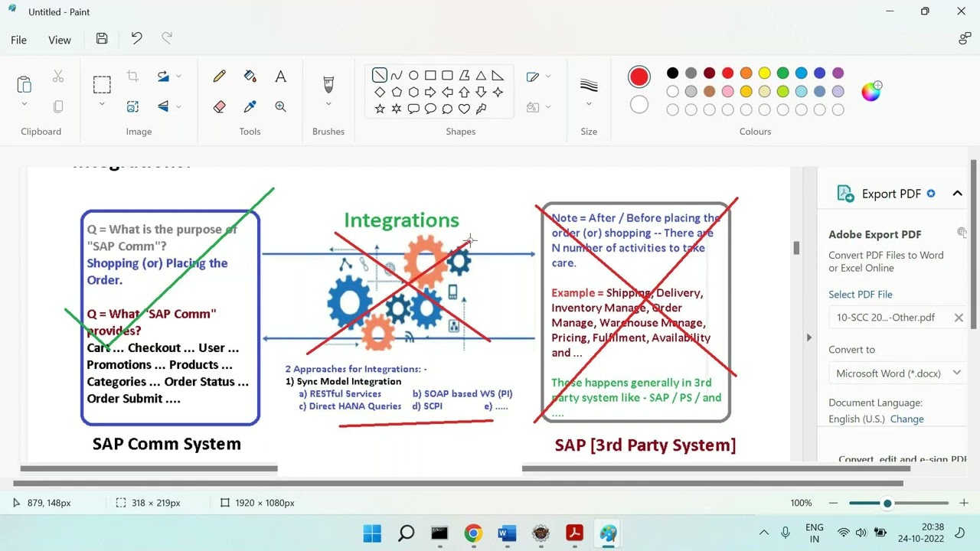Select the Diamond shape
Screen dimensions: 980x551
click(380, 92)
